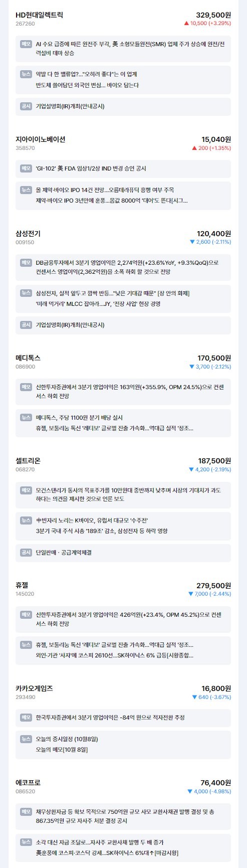Screen dimensions: 247x868
Task: Open 메디톡스 stock title
Action: coord(28,358)
